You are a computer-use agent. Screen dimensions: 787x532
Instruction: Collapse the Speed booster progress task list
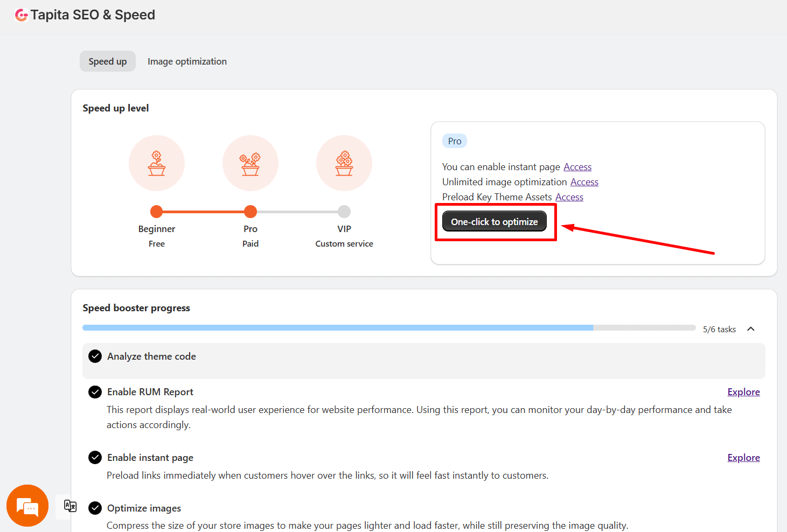pos(751,329)
